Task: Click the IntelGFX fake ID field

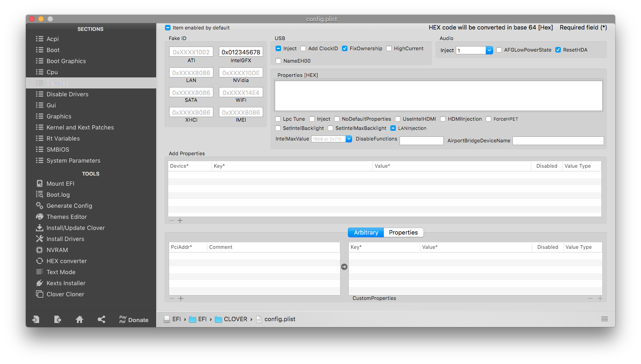Action: click(241, 52)
